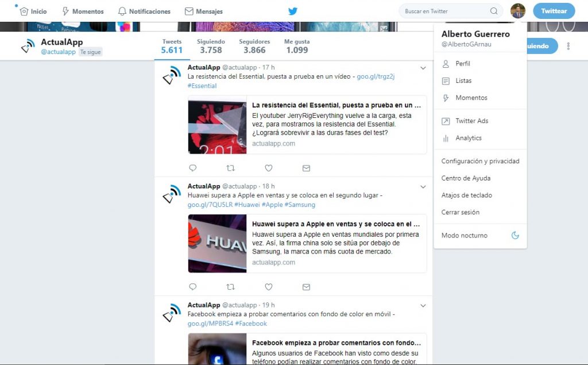Screen dimensions: 588x365
Task: Click the ActualApp avatar on the Essential tweet
Action: (171, 75)
